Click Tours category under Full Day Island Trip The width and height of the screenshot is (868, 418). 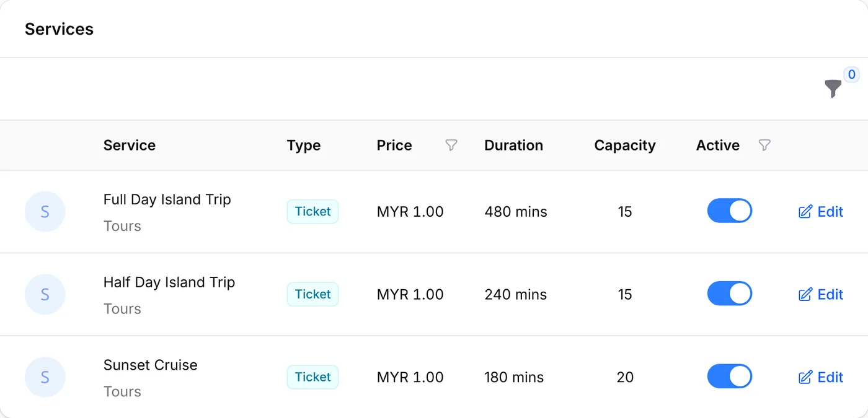122,226
